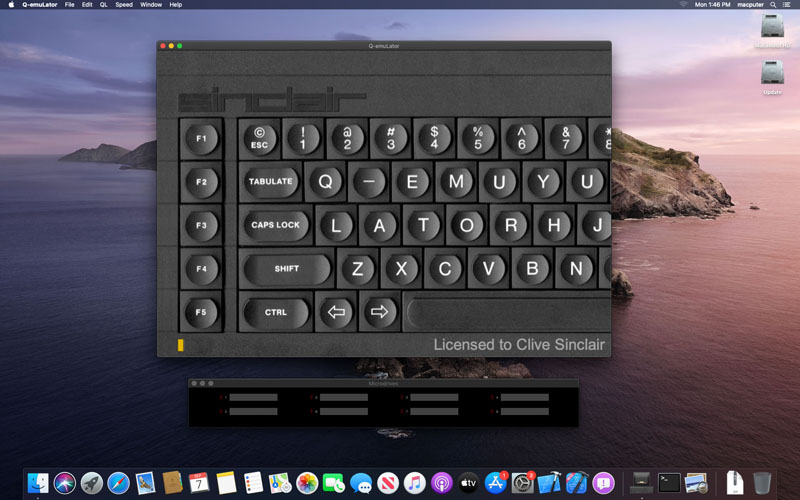The height and width of the screenshot is (500, 800).
Task: Open FaceTime in the dock
Action: pyautogui.click(x=334, y=483)
